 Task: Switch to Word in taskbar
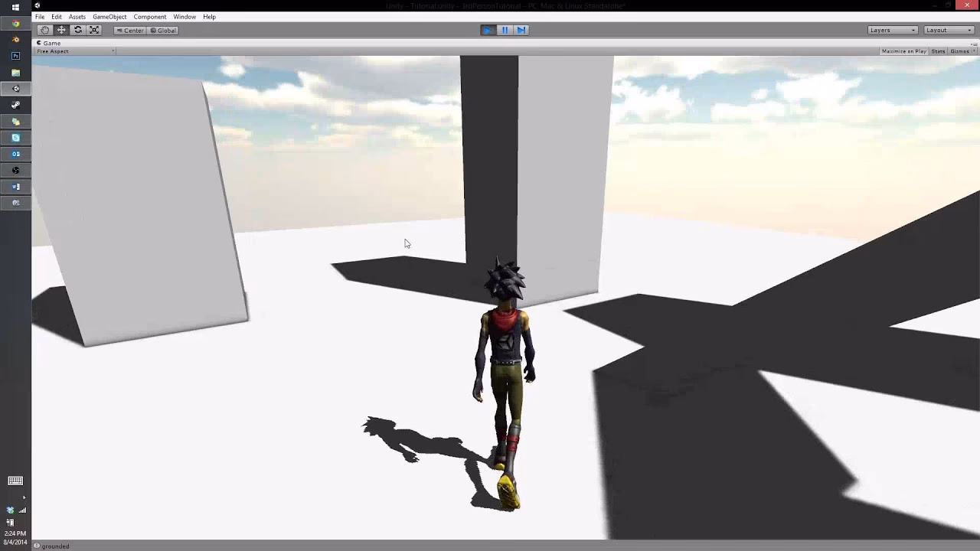pos(15,187)
